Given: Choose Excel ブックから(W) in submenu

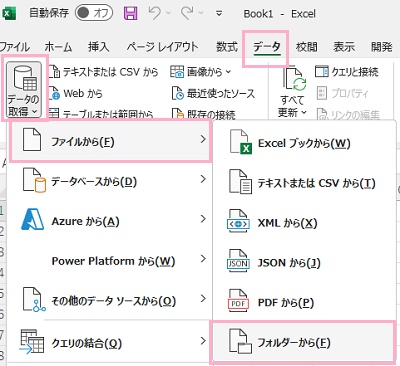Looking at the screenshot, I should pyautogui.click(x=304, y=143).
